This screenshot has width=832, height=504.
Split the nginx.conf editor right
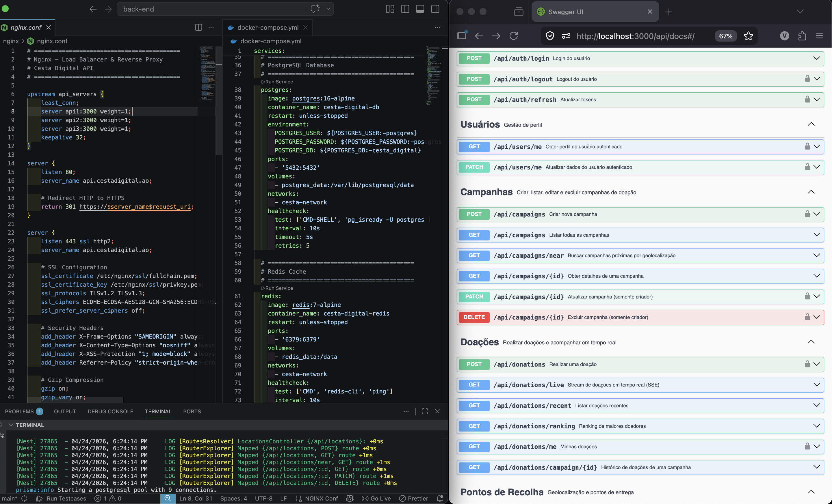(x=198, y=27)
